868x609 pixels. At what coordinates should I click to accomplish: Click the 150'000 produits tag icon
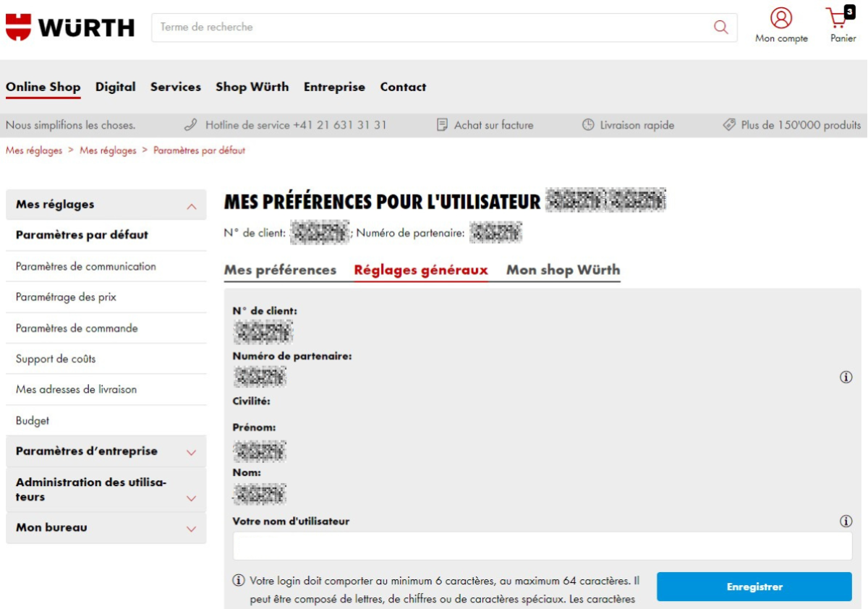(x=729, y=125)
